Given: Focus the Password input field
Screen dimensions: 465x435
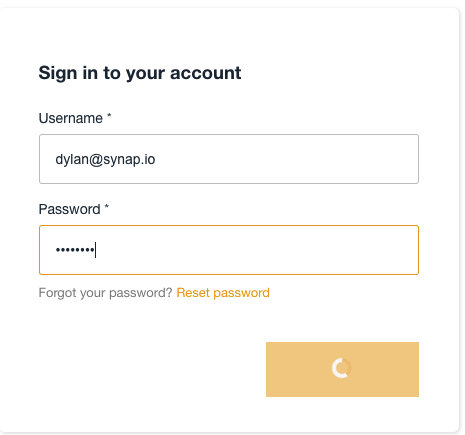Looking at the screenshot, I should point(229,250).
